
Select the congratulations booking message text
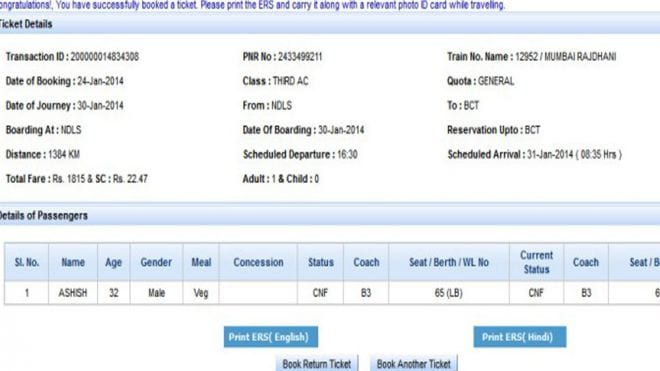[252, 5]
